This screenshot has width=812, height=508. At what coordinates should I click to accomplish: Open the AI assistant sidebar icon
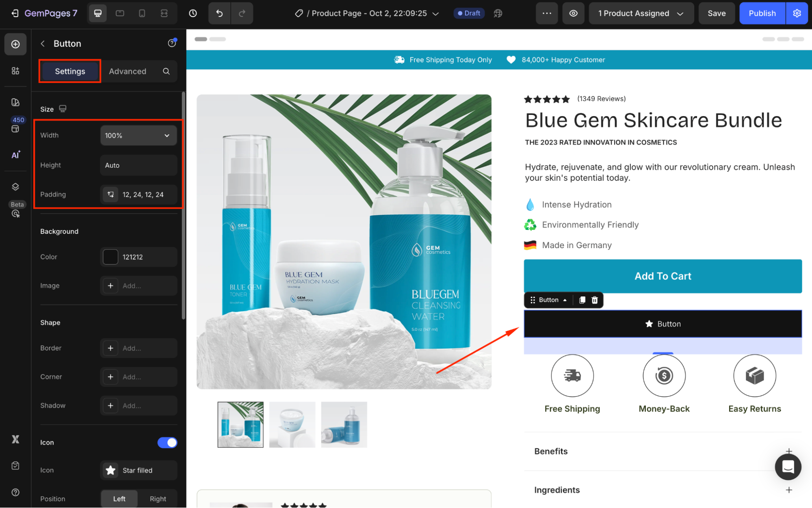click(x=15, y=155)
